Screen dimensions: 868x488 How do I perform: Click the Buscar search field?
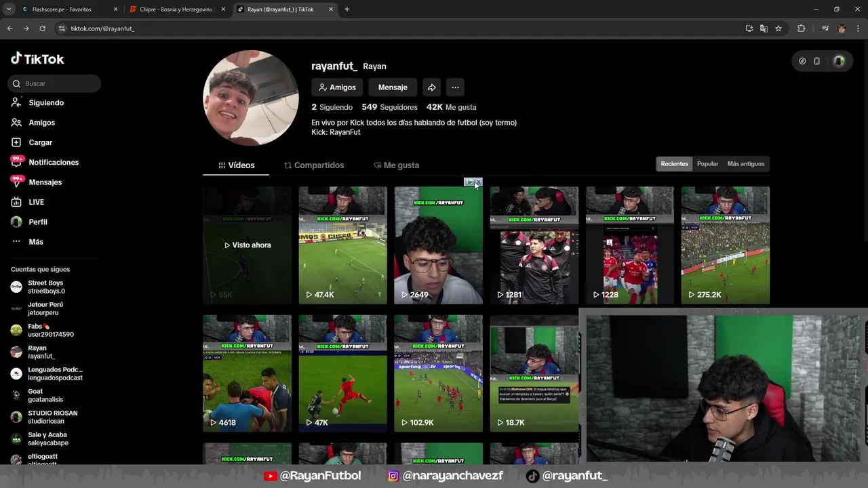(x=54, y=83)
